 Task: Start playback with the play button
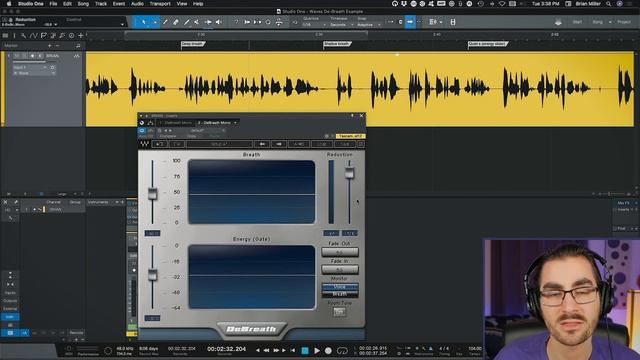pyautogui.click(x=317, y=351)
